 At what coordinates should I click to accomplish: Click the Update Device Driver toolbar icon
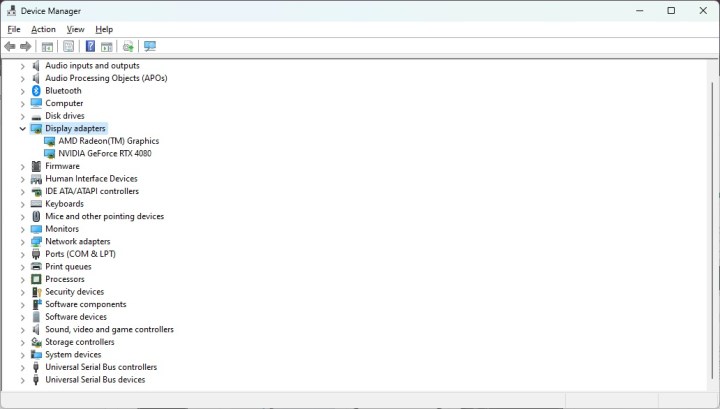point(128,46)
